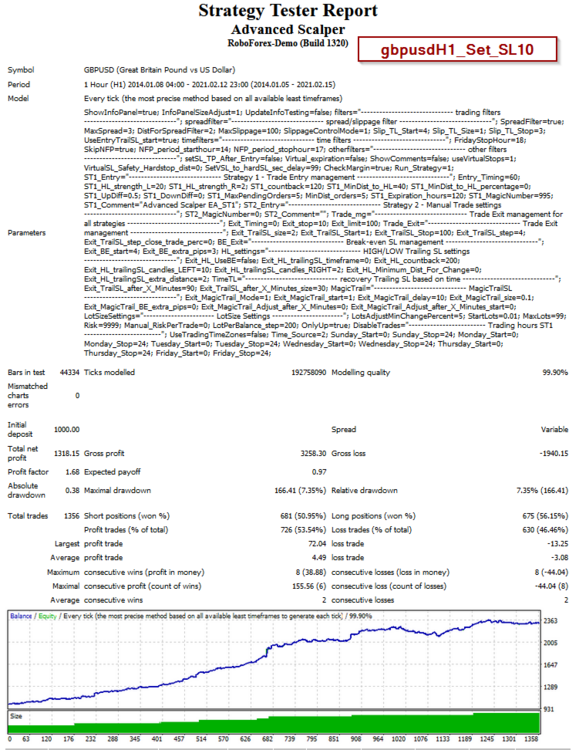Click the Parameters label

point(26,233)
